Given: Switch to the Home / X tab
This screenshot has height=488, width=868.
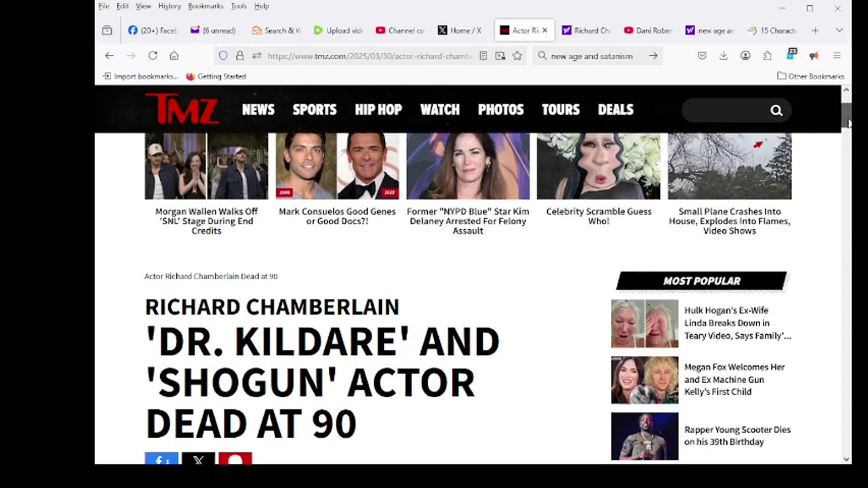Looking at the screenshot, I should [x=460, y=30].
